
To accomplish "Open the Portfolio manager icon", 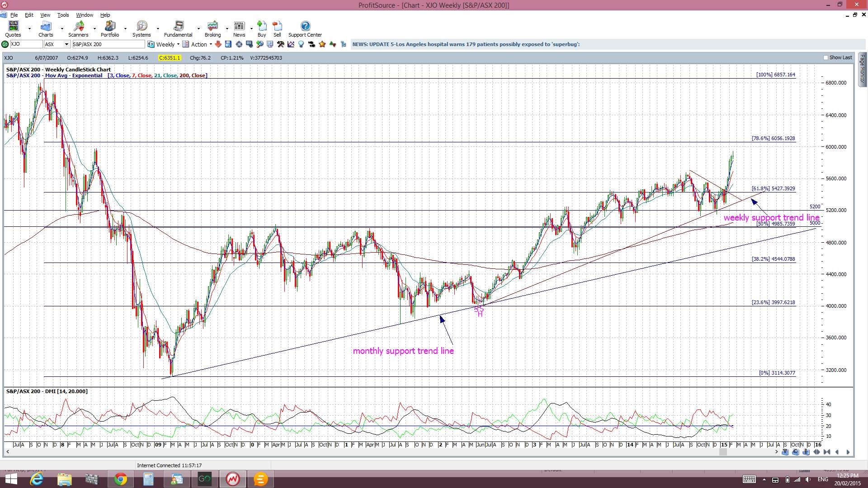I will pos(110,26).
